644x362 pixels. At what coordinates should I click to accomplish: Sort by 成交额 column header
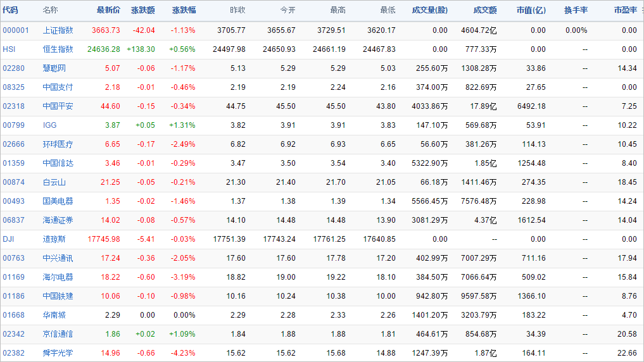pos(484,10)
